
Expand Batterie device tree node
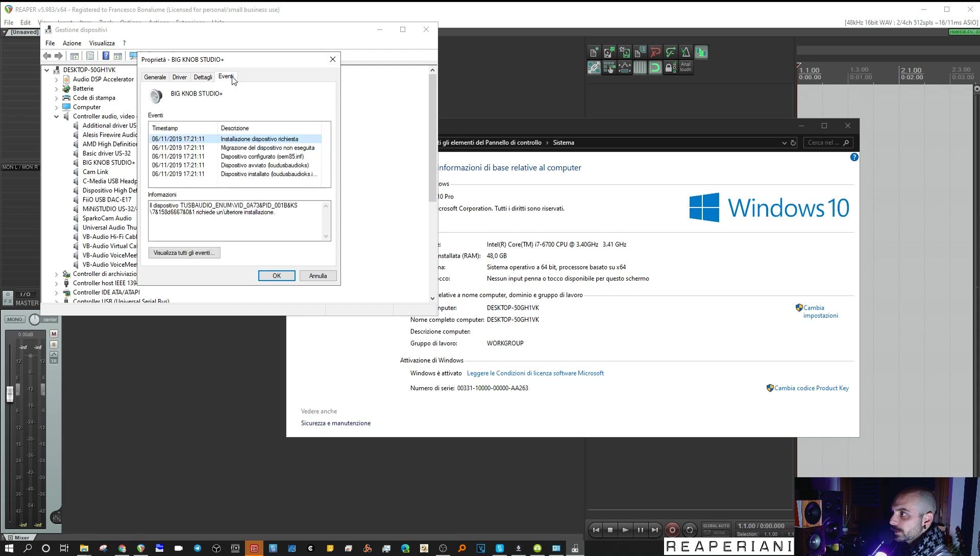(x=57, y=89)
